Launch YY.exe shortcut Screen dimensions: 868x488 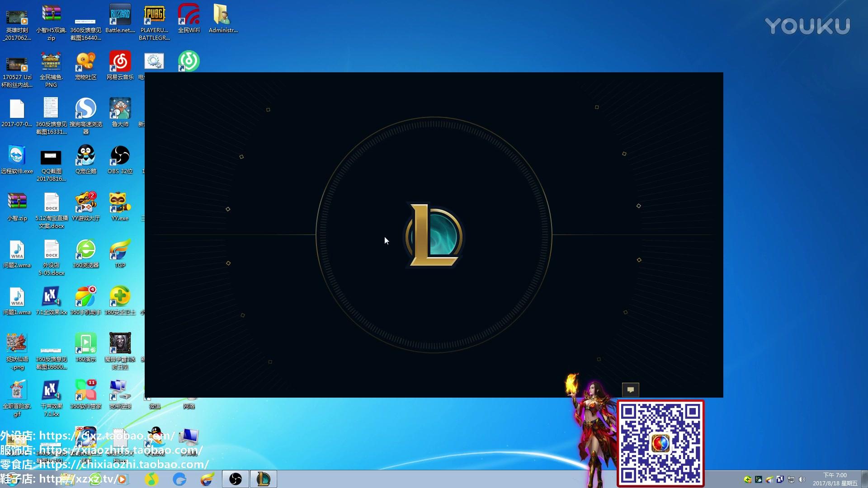point(120,206)
